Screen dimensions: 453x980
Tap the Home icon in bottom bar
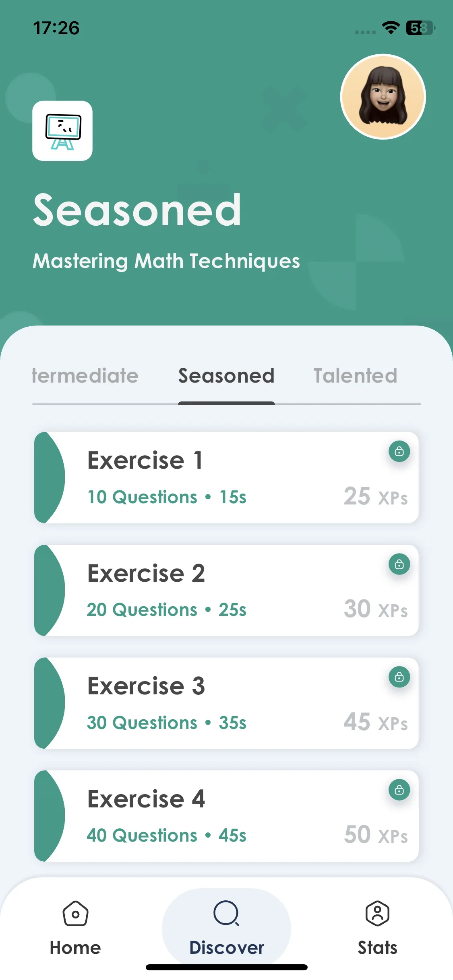[75, 913]
